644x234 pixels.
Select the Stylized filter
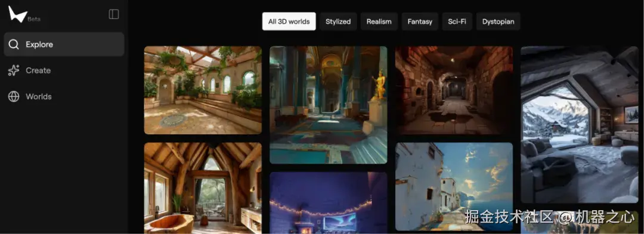point(338,21)
